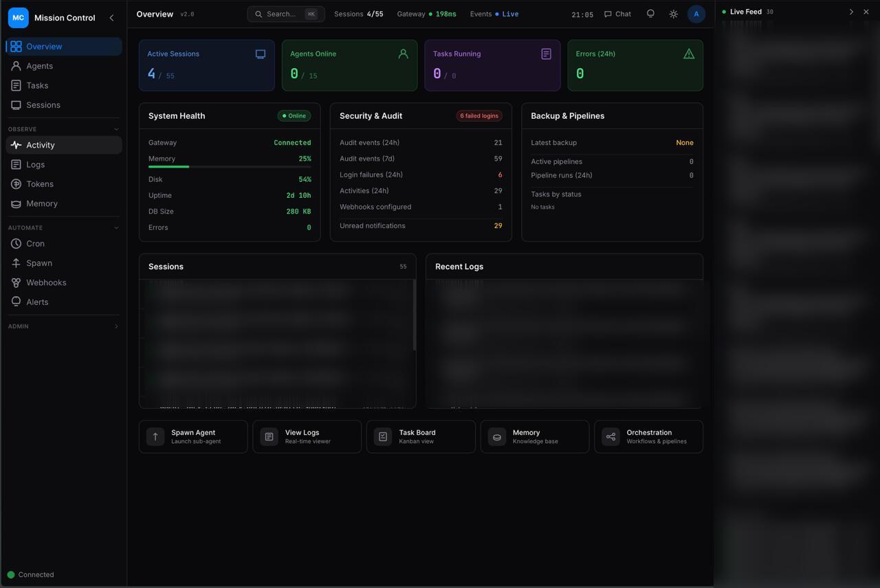The height and width of the screenshot is (588, 880).
Task: Click the Search field in the top bar
Action: coord(285,14)
